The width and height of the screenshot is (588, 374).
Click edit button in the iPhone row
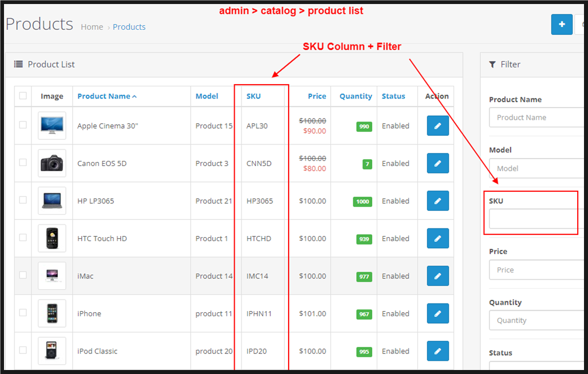click(x=437, y=314)
